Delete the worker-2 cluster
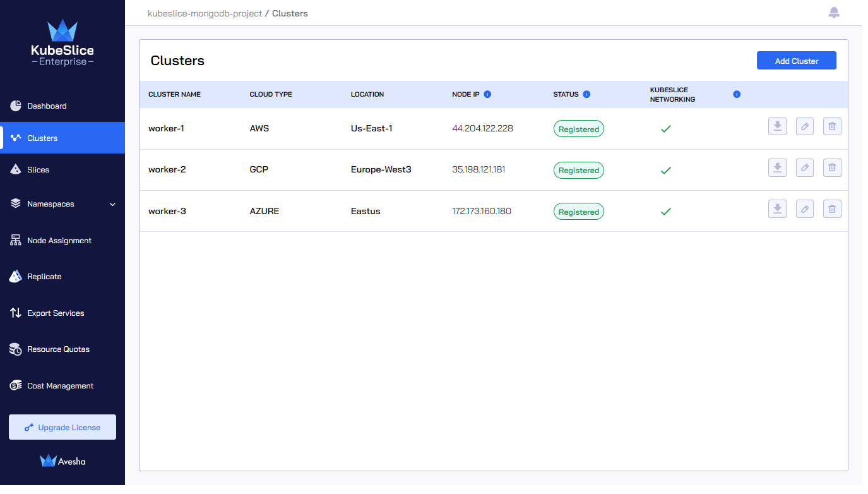This screenshot has height=494, width=868. (832, 167)
